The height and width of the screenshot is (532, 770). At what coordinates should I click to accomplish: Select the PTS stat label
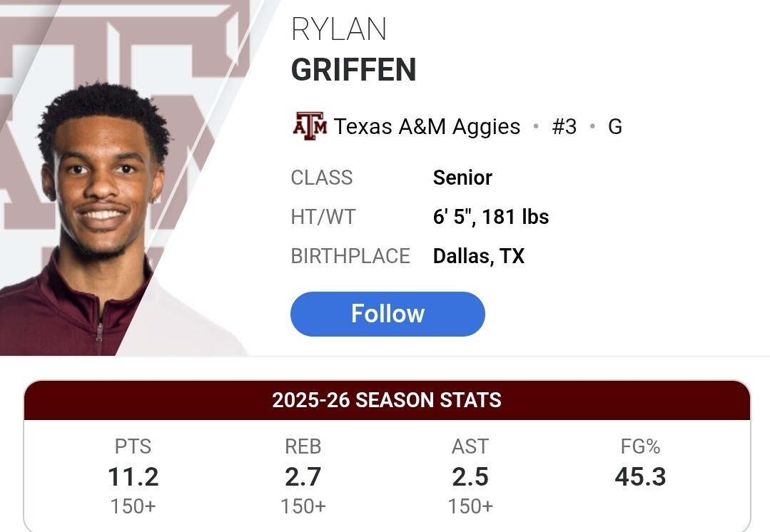coord(133,446)
